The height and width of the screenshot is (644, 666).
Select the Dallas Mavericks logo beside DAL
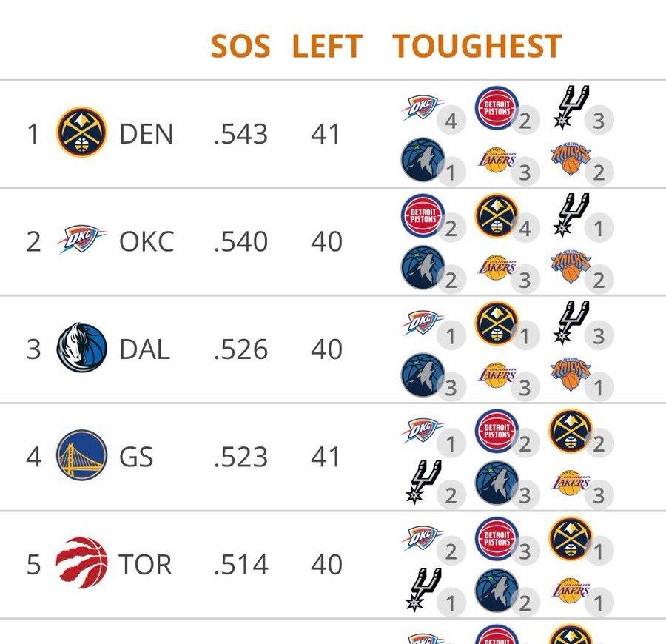click(x=82, y=348)
